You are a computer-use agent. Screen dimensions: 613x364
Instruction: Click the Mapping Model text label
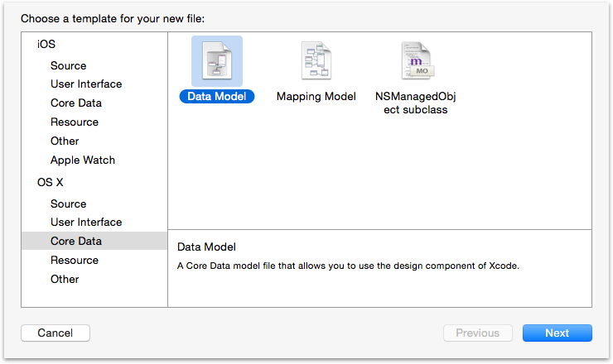(x=316, y=97)
